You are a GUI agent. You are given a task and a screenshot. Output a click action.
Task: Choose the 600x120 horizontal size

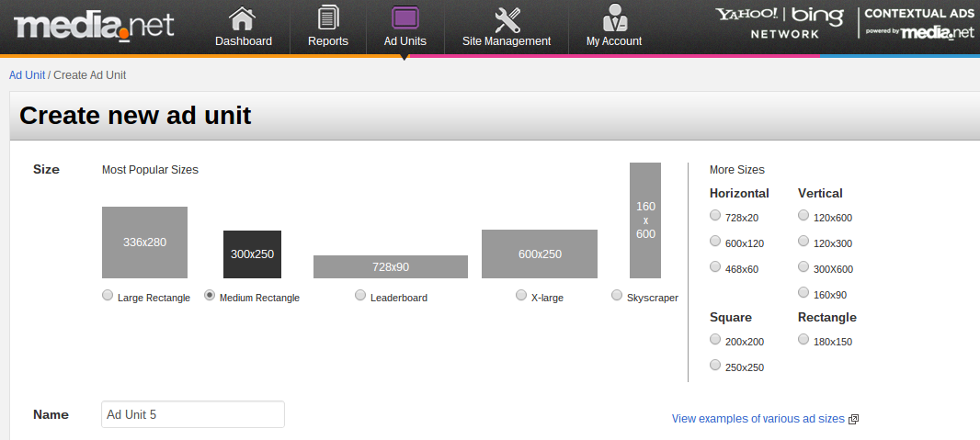coord(715,241)
